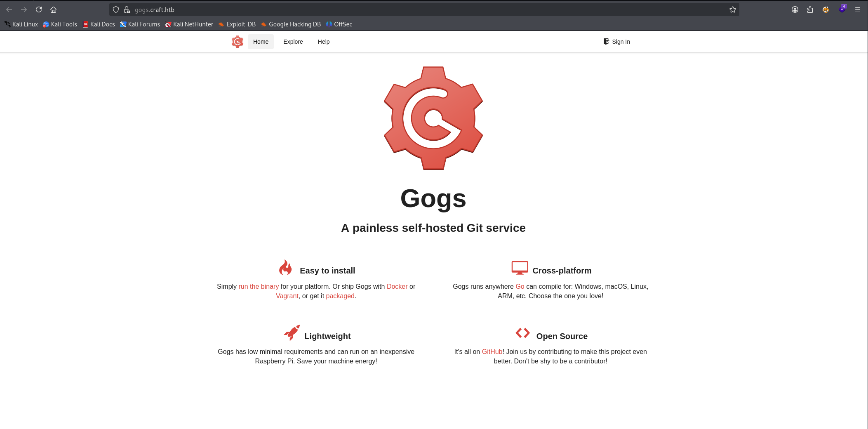Show site security lock information
Screen dimensions: 868x429
coord(127,9)
